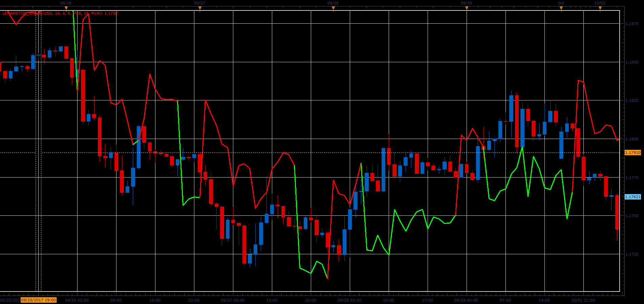Click the 10/01 21:00 time axis label

583,300
